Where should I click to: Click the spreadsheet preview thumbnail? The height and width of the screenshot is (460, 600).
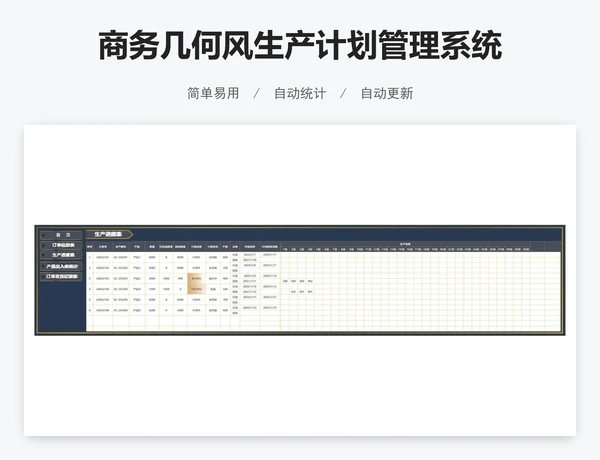(300, 281)
